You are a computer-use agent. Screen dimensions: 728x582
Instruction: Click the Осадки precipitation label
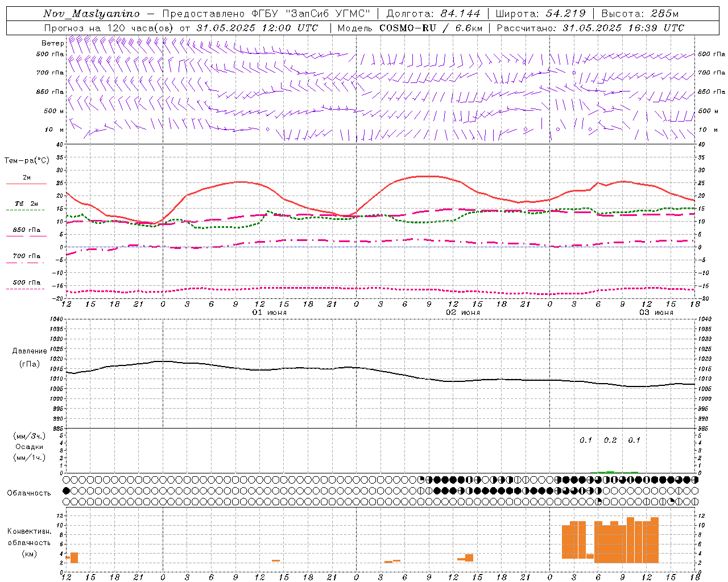pos(30,447)
